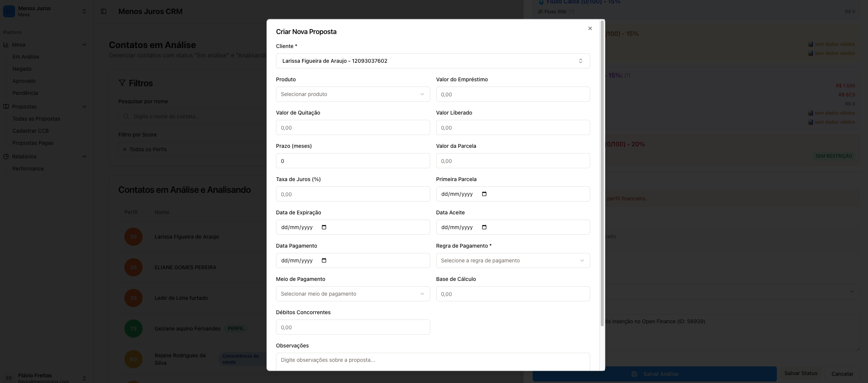
Task: Open calendar picker for Data Pagamento
Action: click(x=324, y=261)
